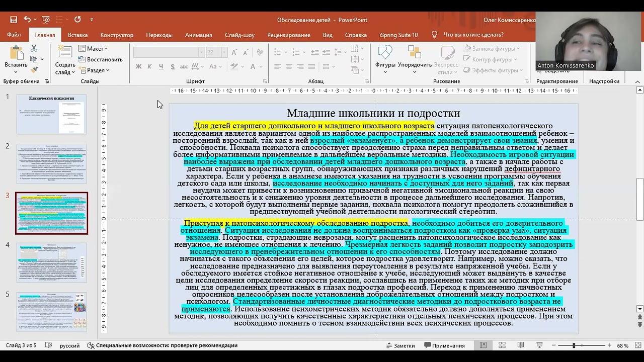Open the Раздел section dropdown

click(94, 70)
